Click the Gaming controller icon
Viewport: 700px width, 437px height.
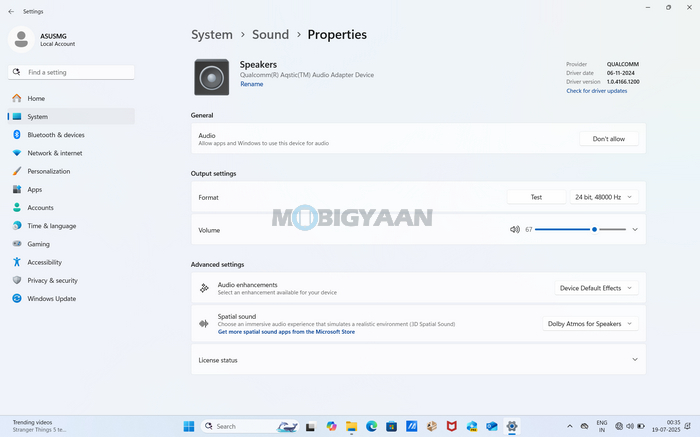tap(17, 244)
